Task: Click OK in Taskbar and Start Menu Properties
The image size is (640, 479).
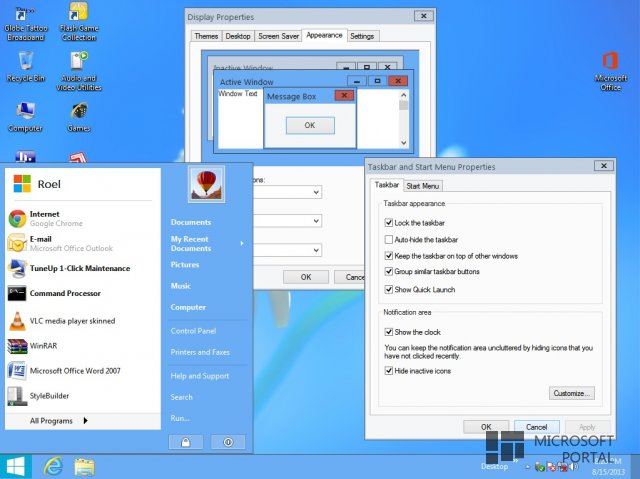Action: pyautogui.click(x=486, y=427)
